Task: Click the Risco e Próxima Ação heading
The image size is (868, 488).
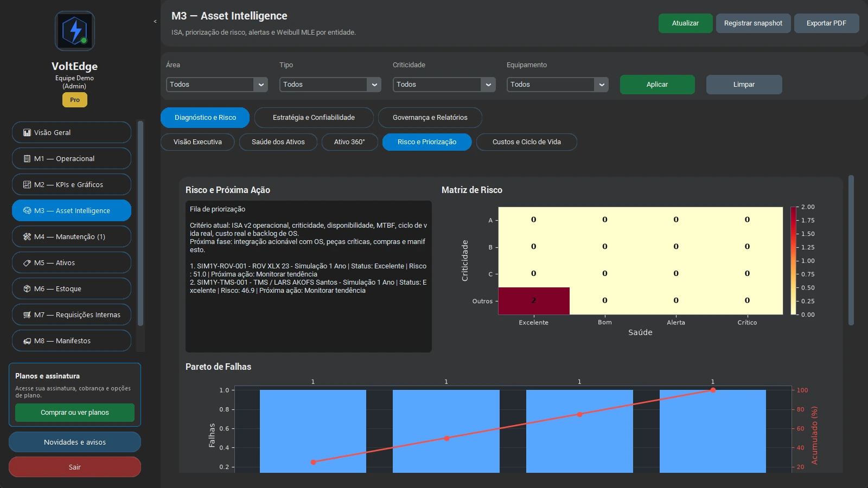Action: (x=228, y=190)
